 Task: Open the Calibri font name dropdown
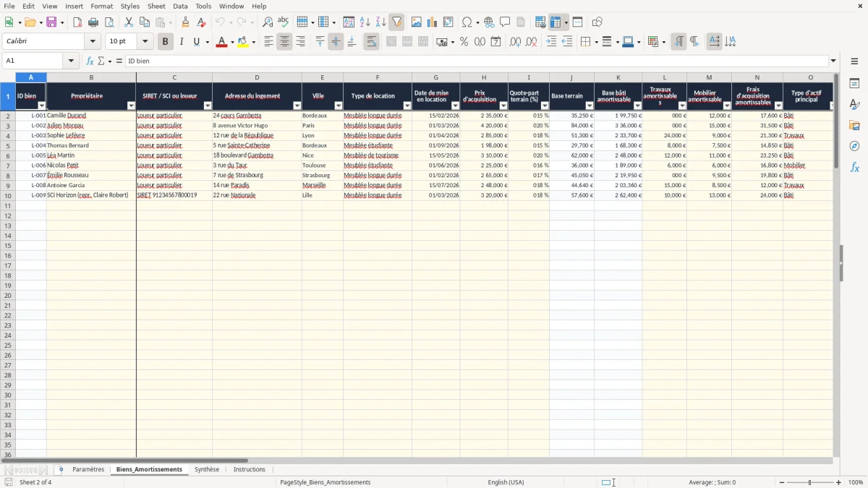click(93, 42)
